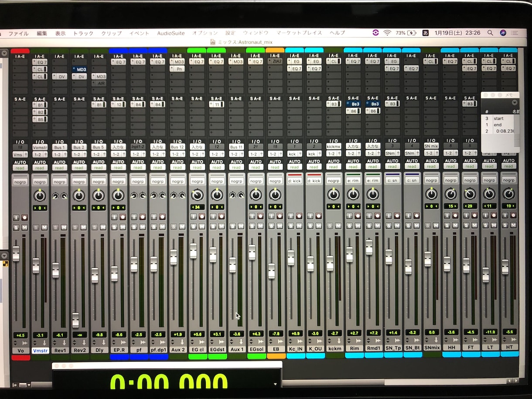Open the トラック menu
532x399 pixels.
(x=83, y=33)
